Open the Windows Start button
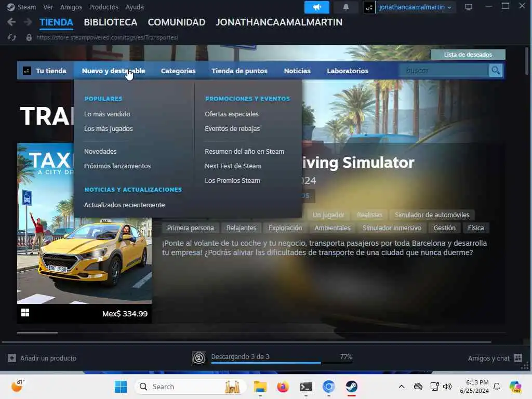This screenshot has width=532, height=399. (121, 387)
